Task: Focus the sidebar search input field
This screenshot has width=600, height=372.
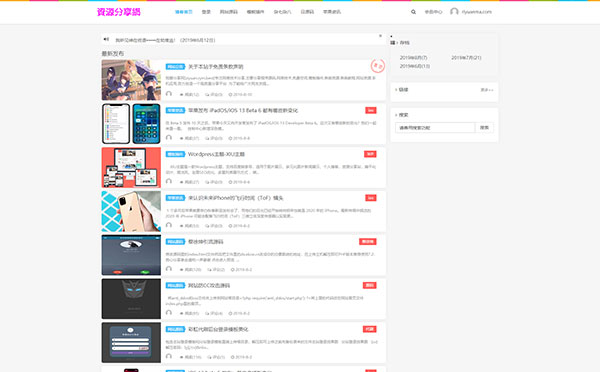Action: tap(435, 127)
